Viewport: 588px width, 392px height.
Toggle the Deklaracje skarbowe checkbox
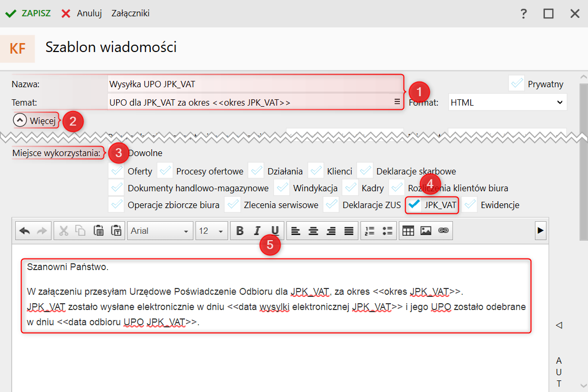(x=365, y=171)
